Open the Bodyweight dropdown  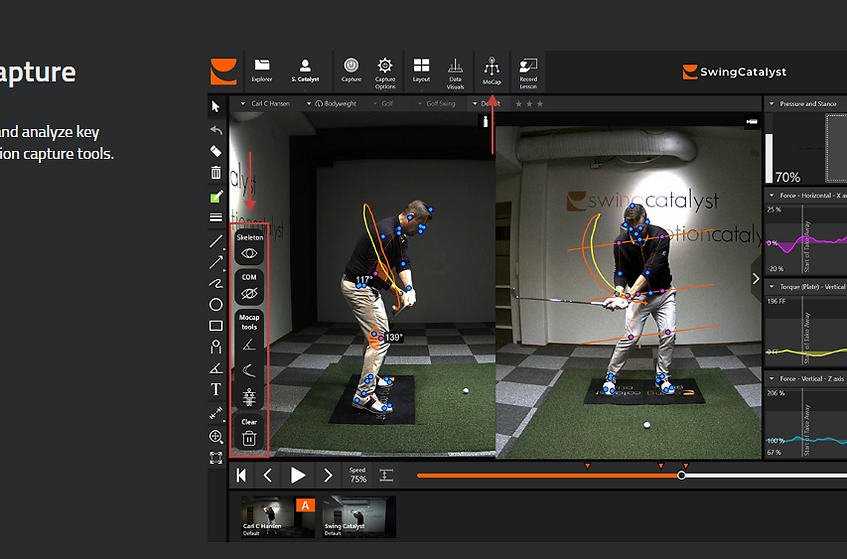pos(331,104)
